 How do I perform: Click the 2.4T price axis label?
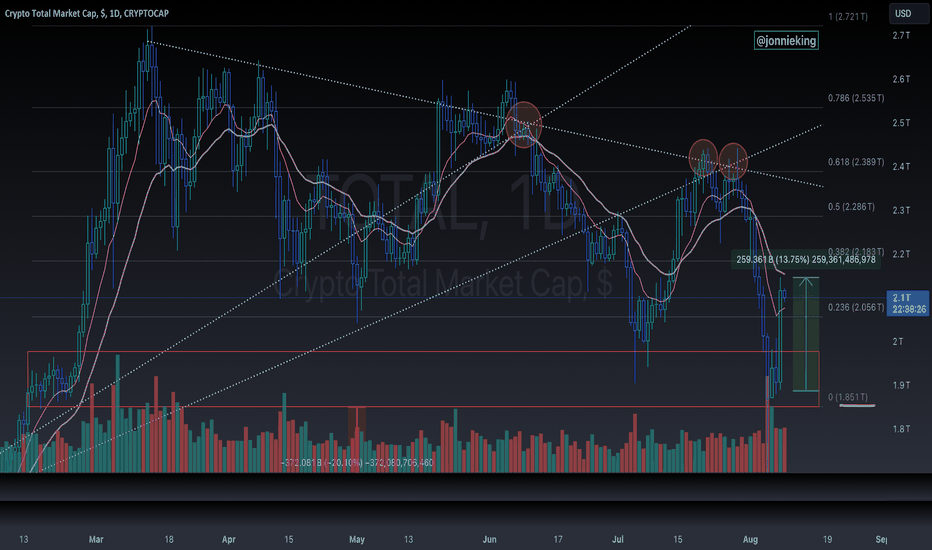point(901,166)
